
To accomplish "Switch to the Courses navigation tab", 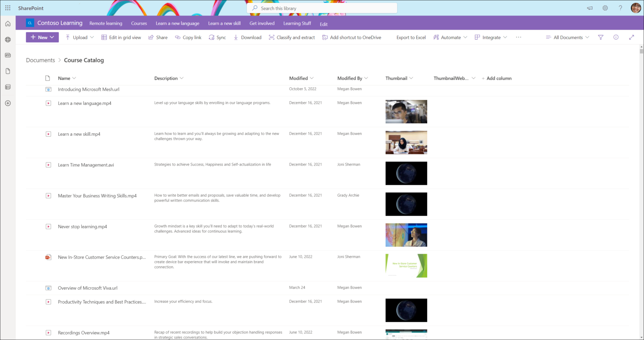I will click(x=139, y=23).
